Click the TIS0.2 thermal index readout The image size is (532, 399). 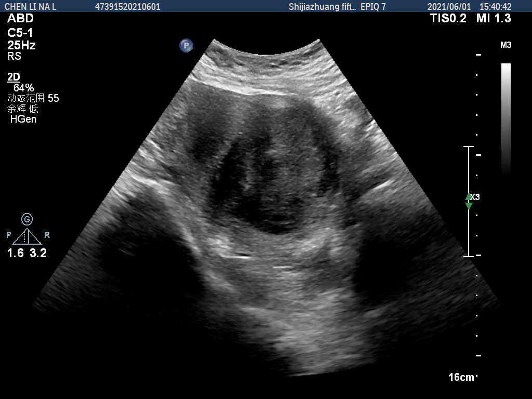pyautogui.click(x=448, y=19)
